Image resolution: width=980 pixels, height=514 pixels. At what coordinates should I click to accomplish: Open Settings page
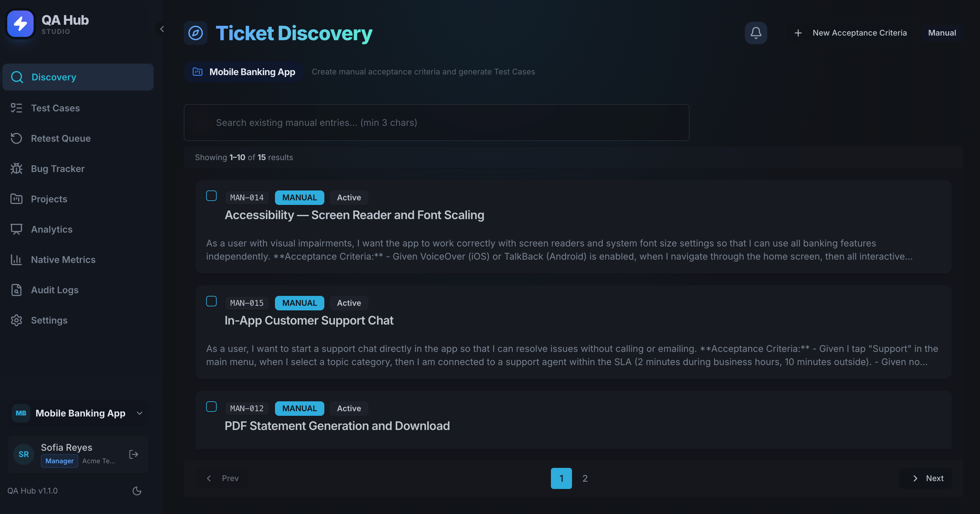[78, 320]
